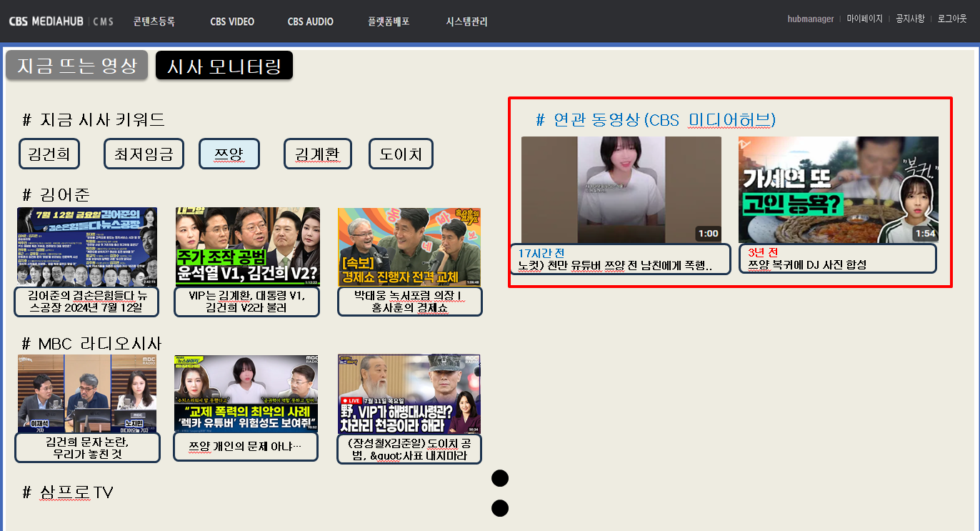Select the 최저임금 keyword button

[x=144, y=154]
